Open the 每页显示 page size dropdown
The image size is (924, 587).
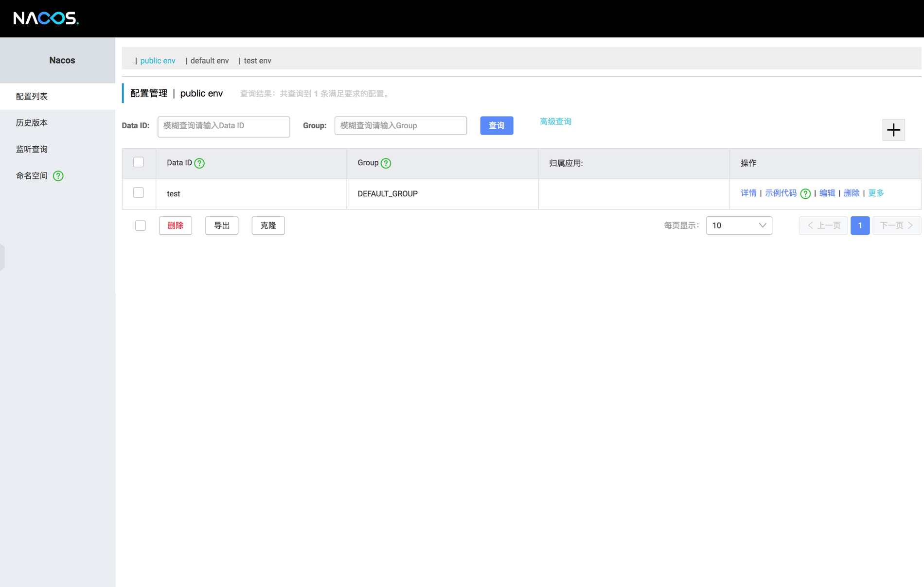click(x=739, y=225)
